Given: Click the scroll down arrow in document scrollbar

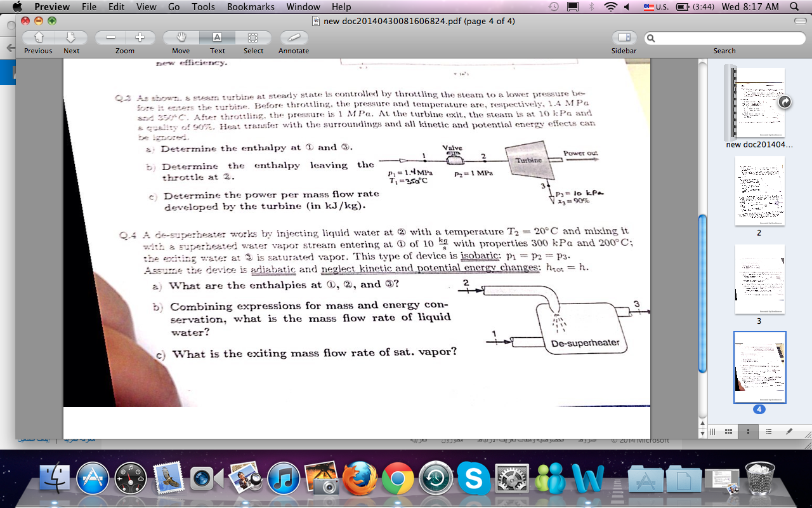Looking at the screenshot, I should point(702,432).
